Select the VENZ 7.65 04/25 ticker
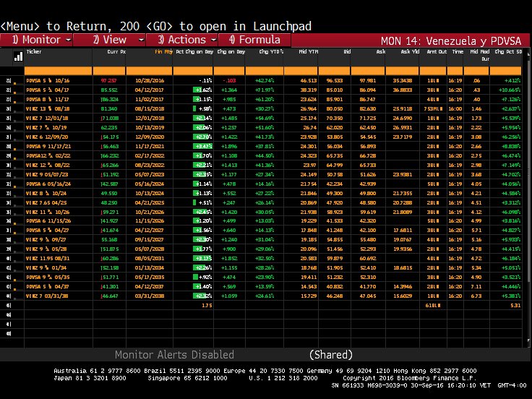532x399 pixels. [46, 202]
